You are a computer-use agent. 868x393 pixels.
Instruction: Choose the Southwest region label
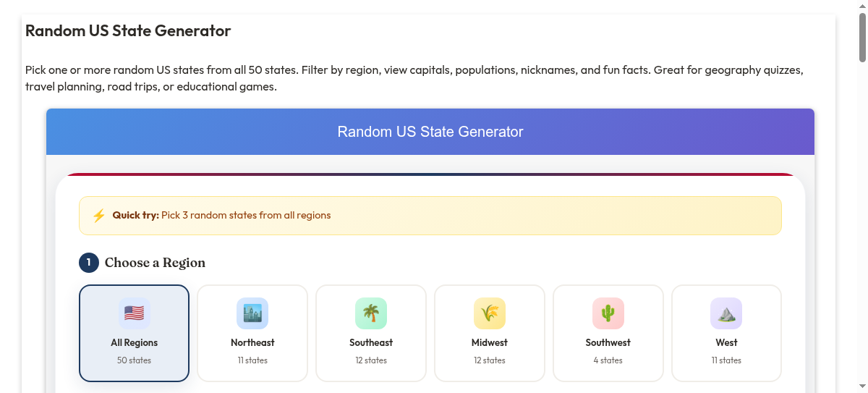coord(608,343)
